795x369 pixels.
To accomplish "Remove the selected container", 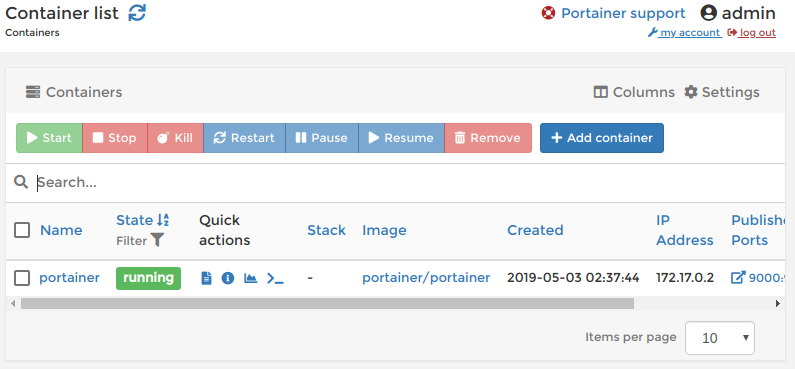I will point(488,138).
